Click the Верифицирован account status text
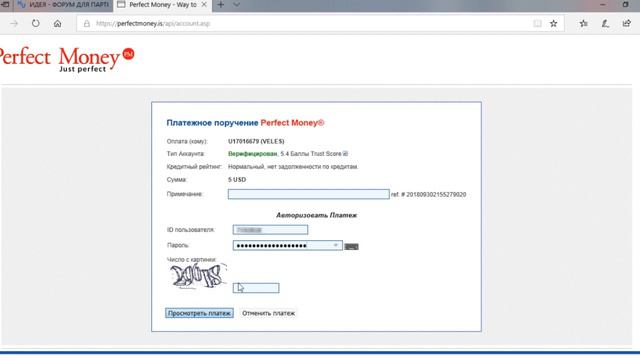 click(253, 154)
